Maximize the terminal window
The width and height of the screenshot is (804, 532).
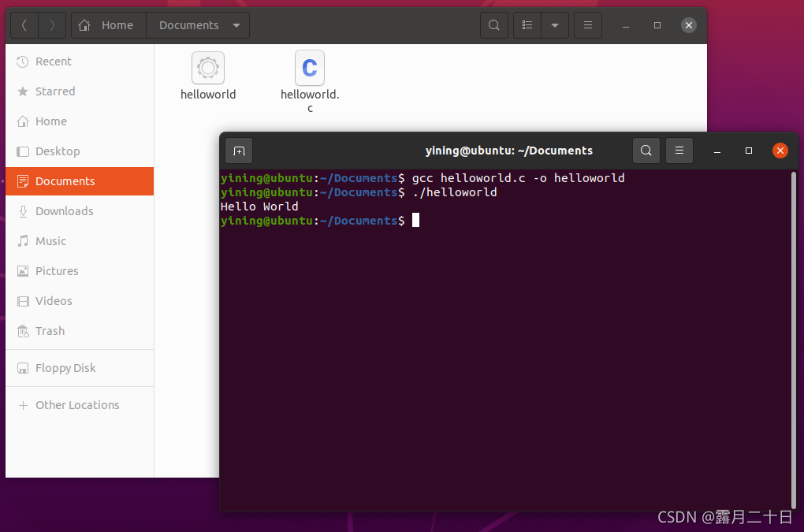(749, 151)
